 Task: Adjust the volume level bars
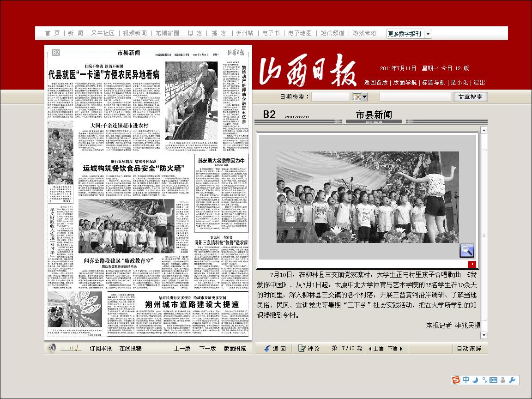click(71, 349)
